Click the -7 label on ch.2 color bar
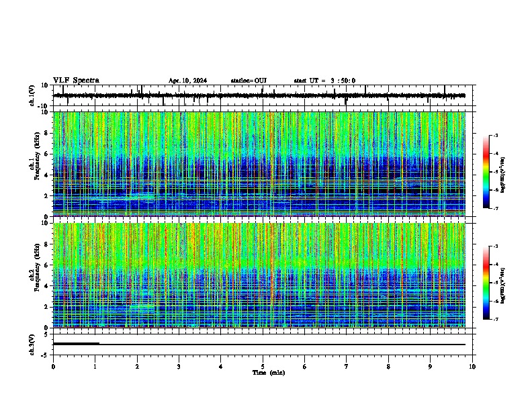532x411 pixels. (496, 319)
